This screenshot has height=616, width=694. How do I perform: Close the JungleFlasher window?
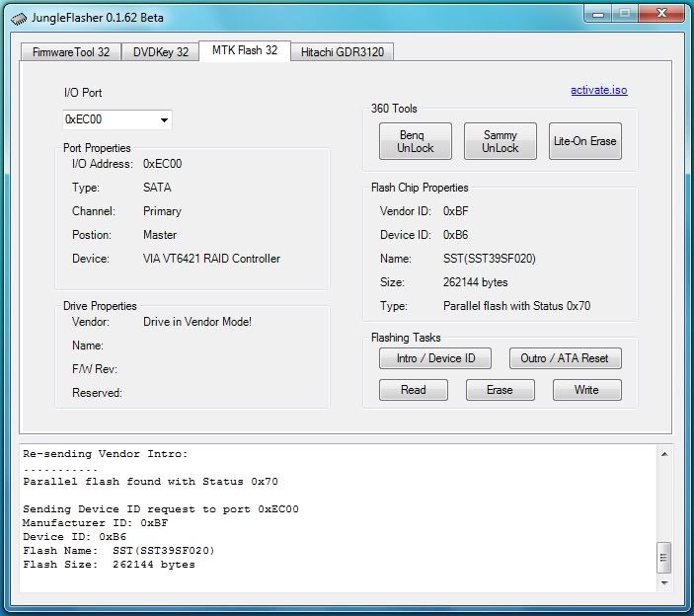(661, 14)
